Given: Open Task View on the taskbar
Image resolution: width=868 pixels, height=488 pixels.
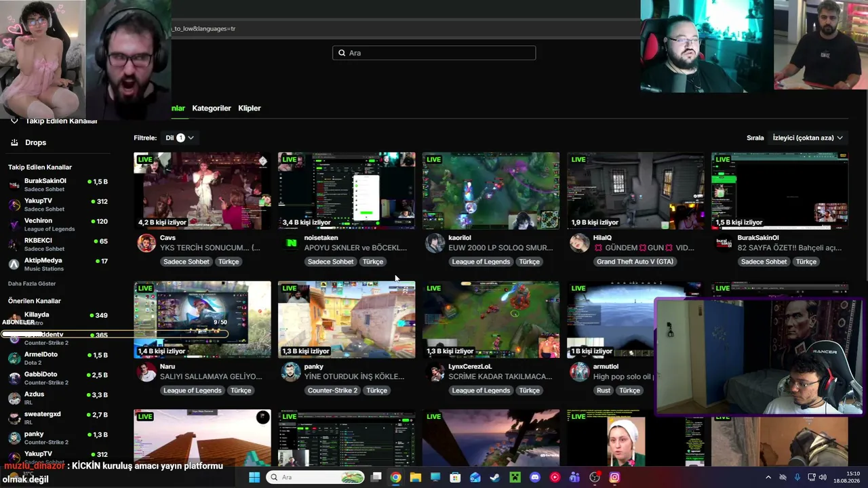Looking at the screenshot, I should click(376, 477).
